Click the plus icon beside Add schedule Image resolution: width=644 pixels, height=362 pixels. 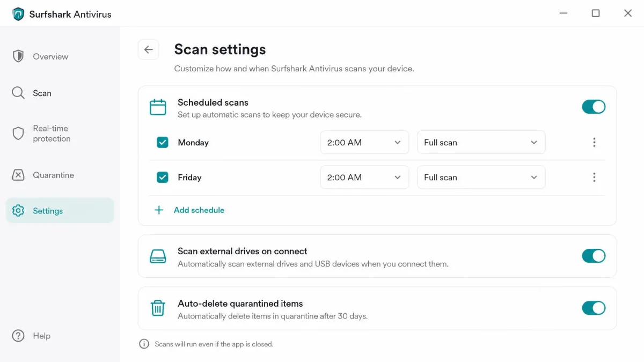pos(159,210)
